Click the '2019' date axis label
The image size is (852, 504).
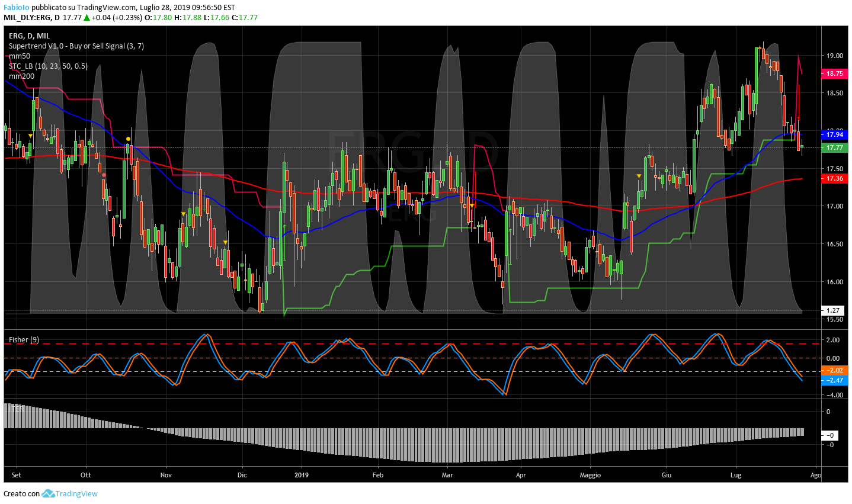click(x=302, y=475)
